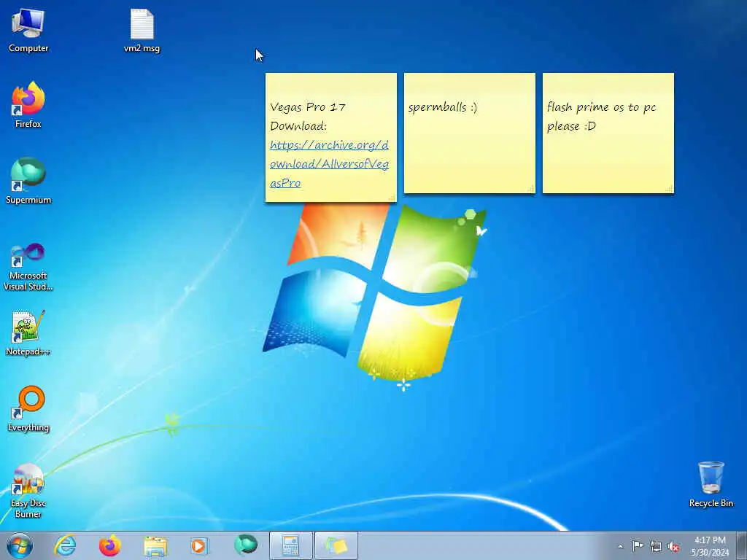Click the 'spermballs :)' sticky note text
This screenshot has width=747, height=560.
443,107
